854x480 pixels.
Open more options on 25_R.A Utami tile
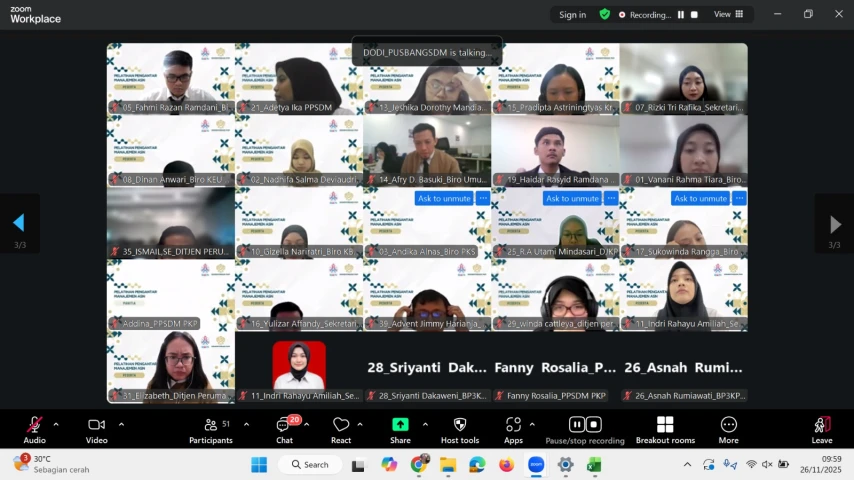[x=611, y=198]
